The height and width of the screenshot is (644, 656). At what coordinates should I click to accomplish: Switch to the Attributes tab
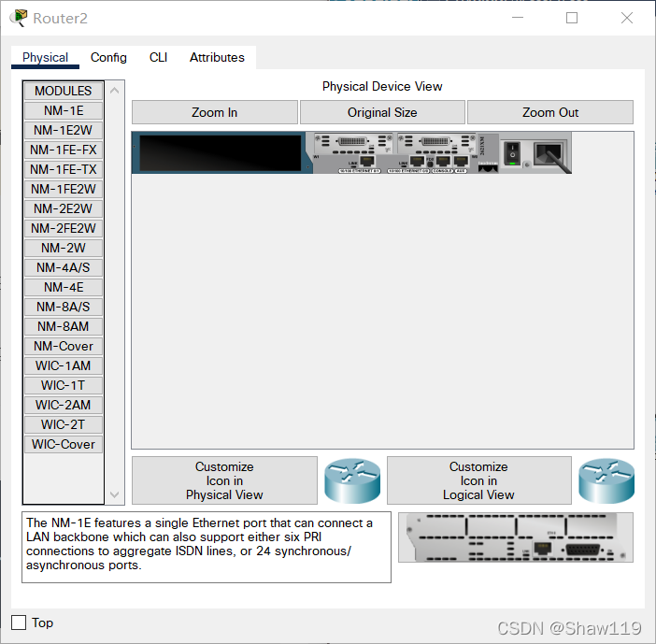click(x=217, y=57)
